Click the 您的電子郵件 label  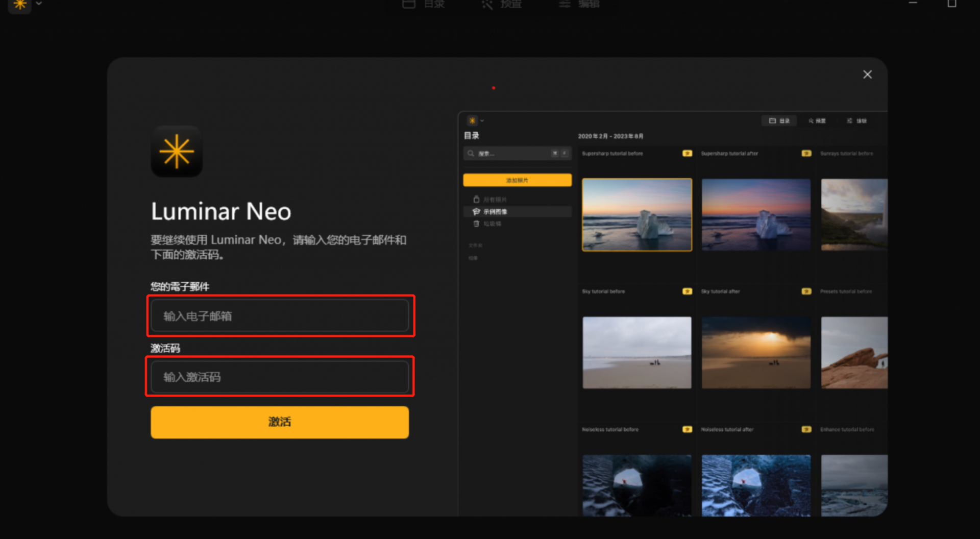click(x=180, y=286)
